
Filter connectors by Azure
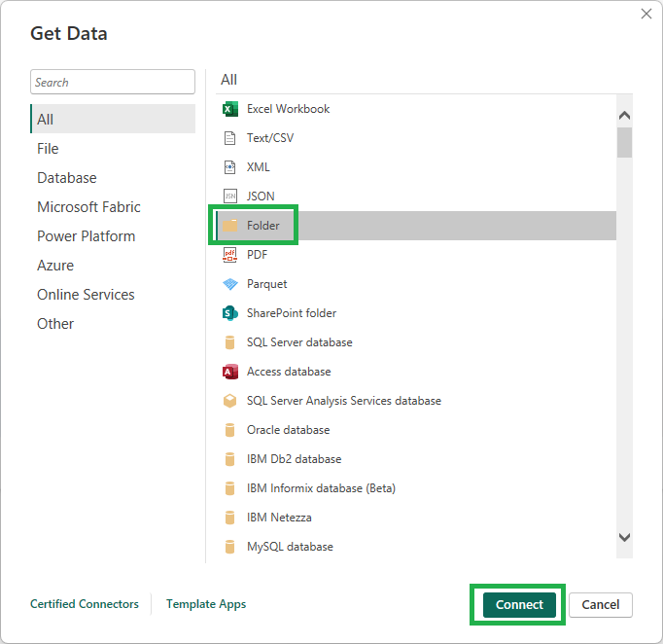coord(113,266)
